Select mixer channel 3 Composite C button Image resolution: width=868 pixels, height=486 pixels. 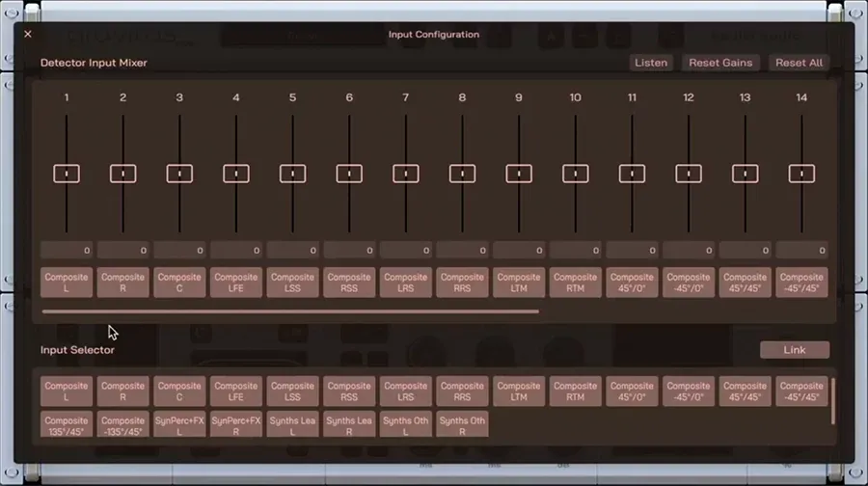coord(179,283)
